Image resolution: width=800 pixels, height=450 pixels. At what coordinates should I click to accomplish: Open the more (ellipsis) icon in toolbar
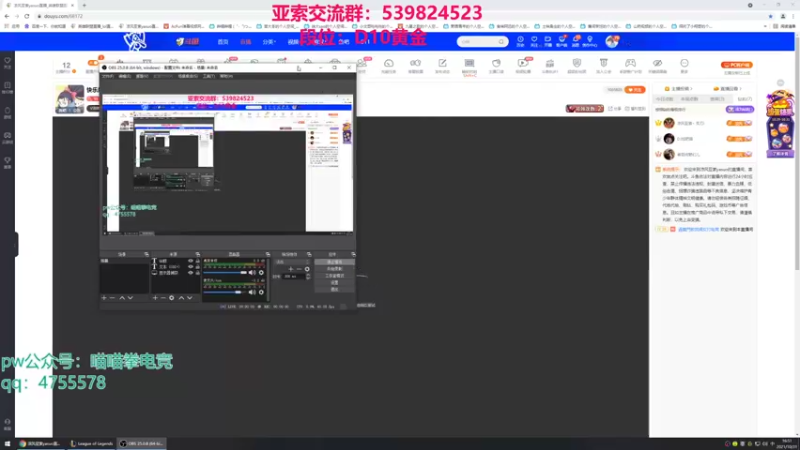(684, 65)
